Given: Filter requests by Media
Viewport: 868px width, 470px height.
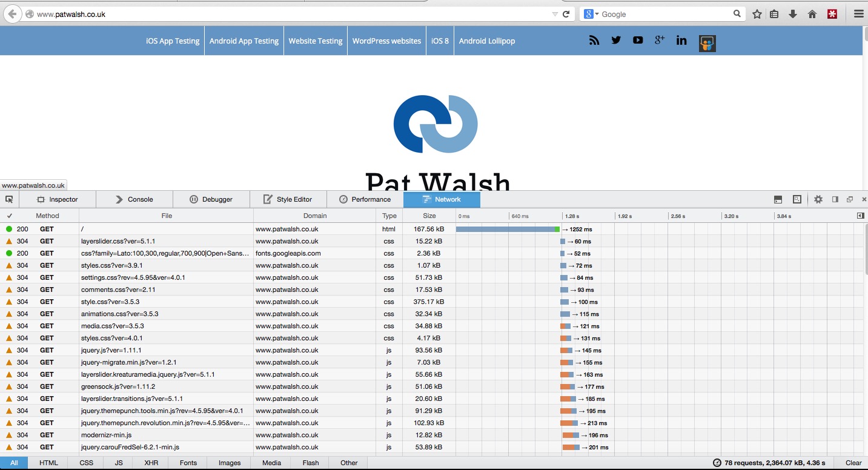Looking at the screenshot, I should [272, 463].
